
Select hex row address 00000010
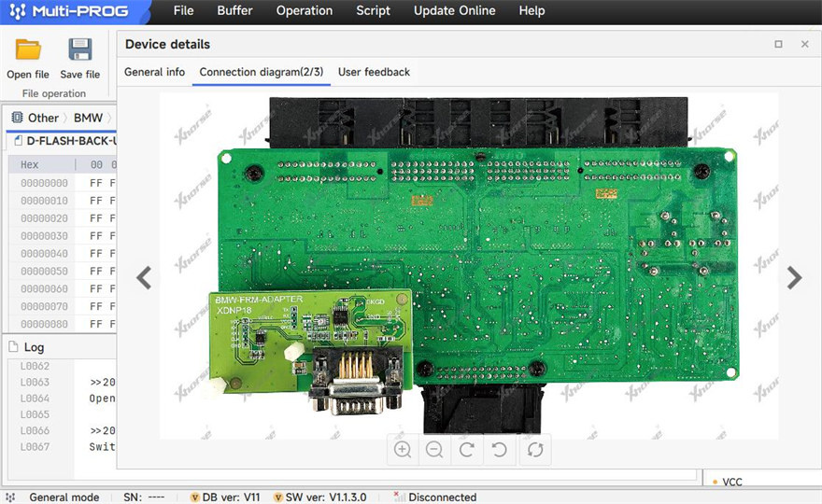coord(44,201)
